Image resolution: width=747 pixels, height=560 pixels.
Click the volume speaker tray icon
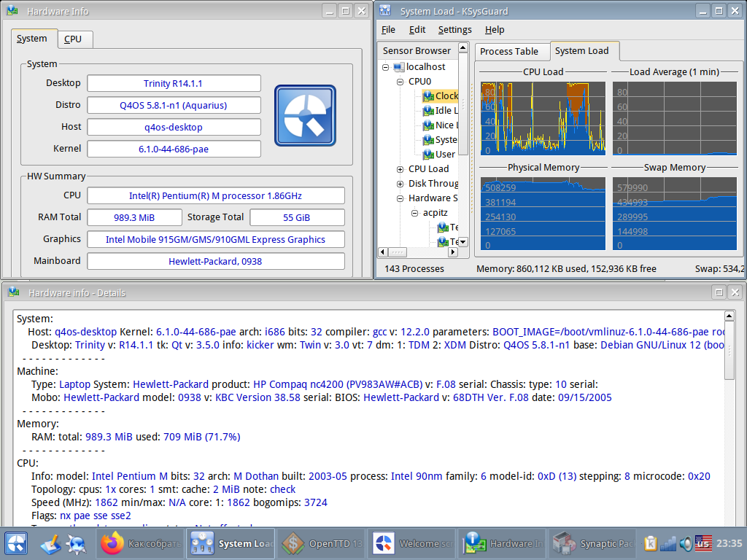tap(686, 544)
